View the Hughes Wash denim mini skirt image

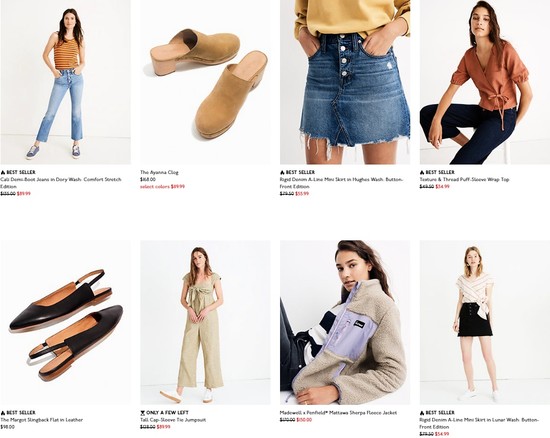click(x=345, y=82)
